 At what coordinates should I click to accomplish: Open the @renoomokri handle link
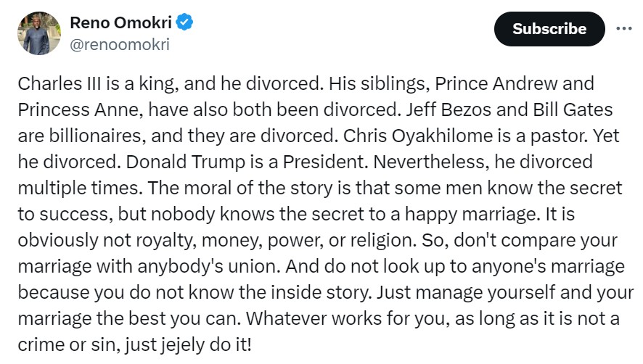[120, 44]
